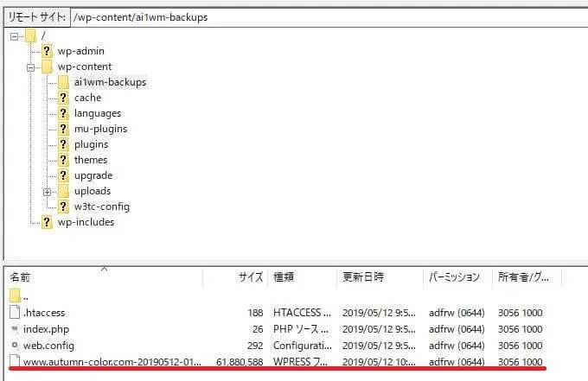Image resolution: width=588 pixels, height=381 pixels.
Task: Click the cache folder question-mark icon
Action: point(63,98)
